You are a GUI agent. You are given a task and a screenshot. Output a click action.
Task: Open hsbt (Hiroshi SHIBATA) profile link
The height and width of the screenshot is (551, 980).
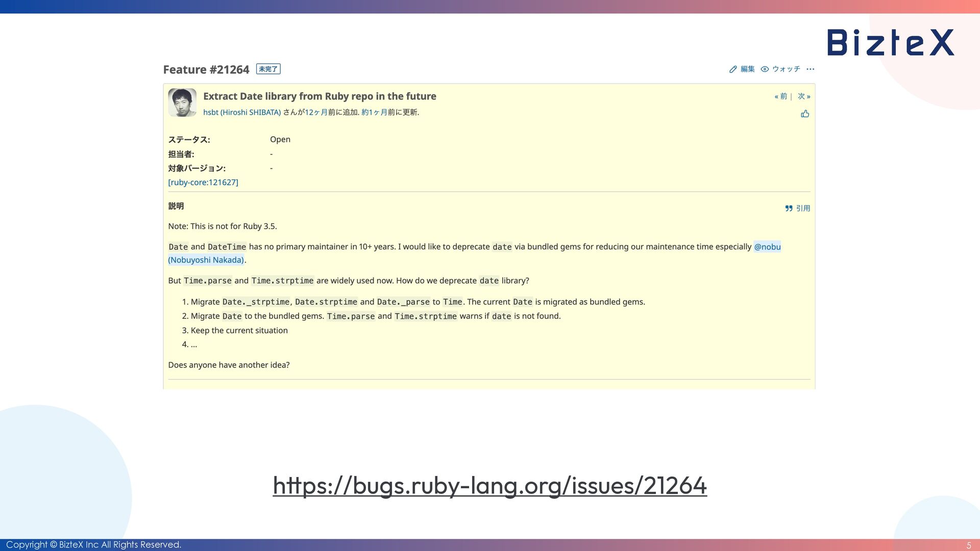(x=242, y=112)
